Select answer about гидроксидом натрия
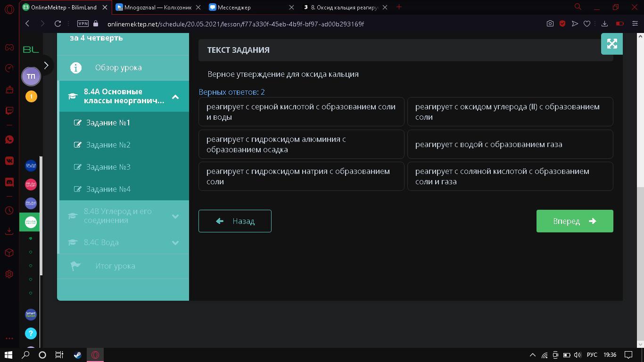Screen dimensions: 644x362 tap(301, 176)
